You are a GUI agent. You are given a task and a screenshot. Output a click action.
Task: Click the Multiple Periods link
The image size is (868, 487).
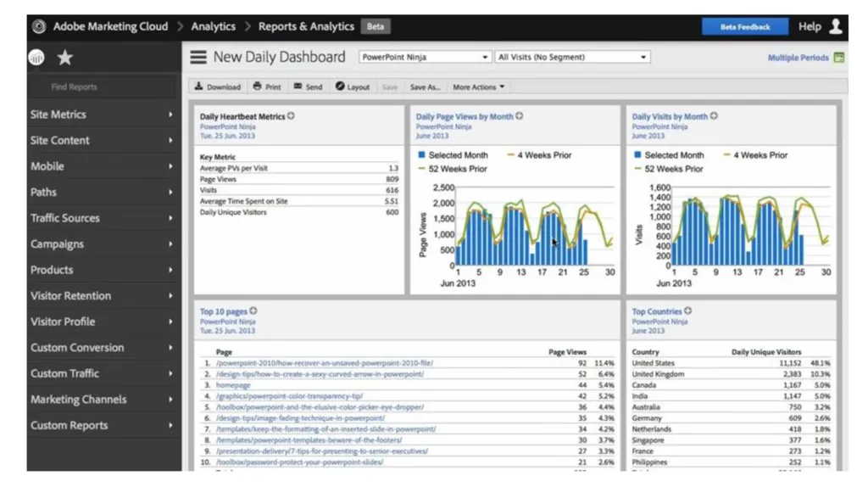pos(798,58)
